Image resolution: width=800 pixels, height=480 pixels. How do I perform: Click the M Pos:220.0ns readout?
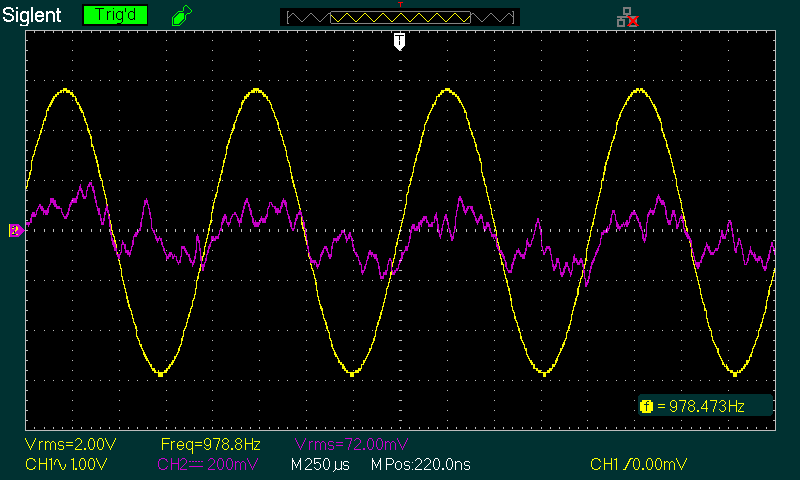tap(420, 464)
